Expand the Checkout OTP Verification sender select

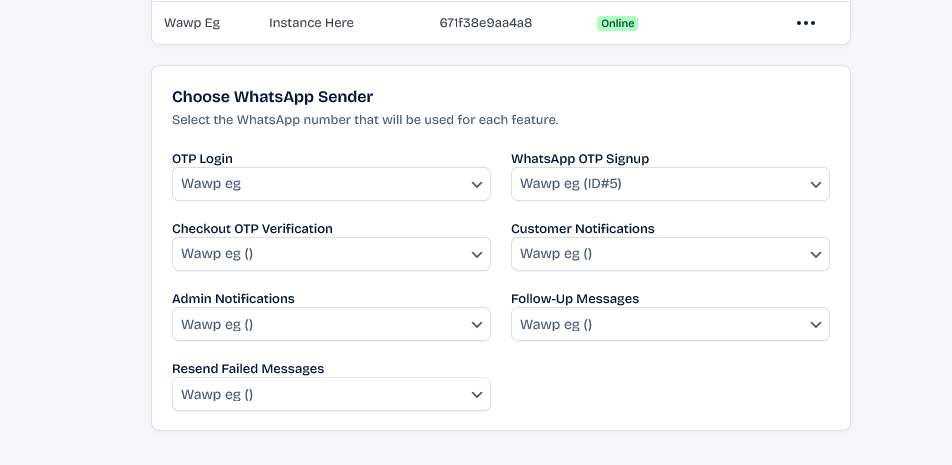(x=331, y=254)
